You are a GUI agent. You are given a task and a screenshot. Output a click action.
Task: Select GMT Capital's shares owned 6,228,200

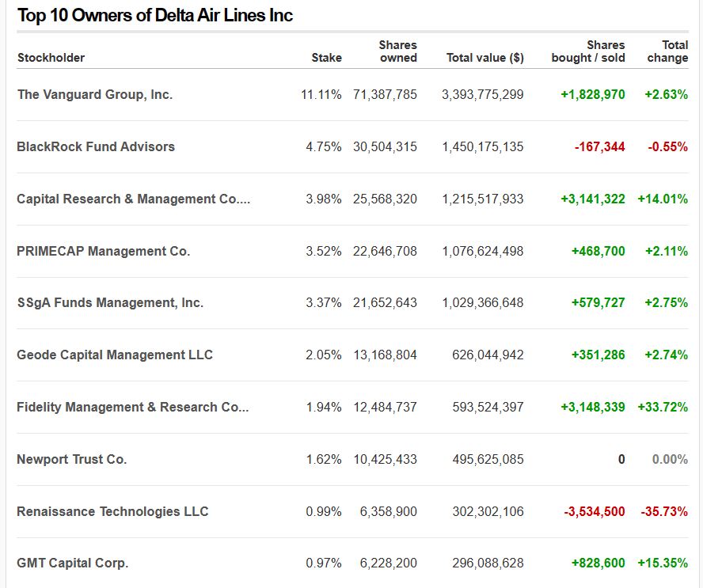tap(388, 563)
